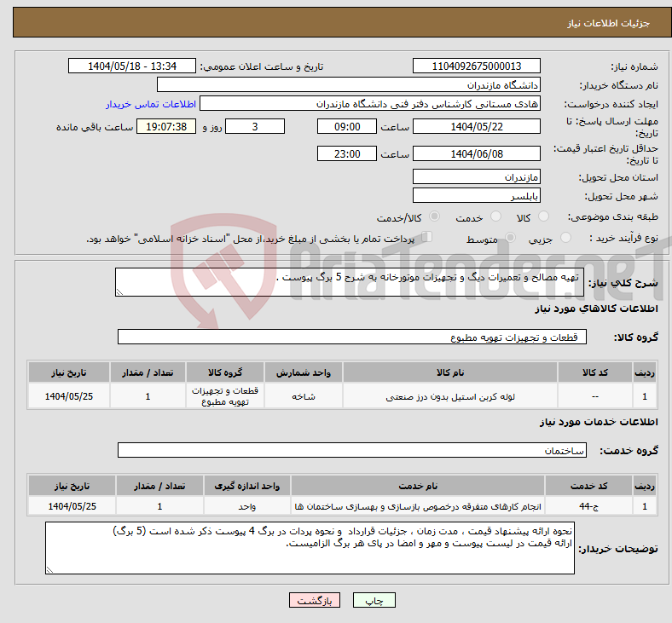Screen dimensions: 672x623
Task: Click the واحد شمارش column header
Action: click(x=304, y=372)
